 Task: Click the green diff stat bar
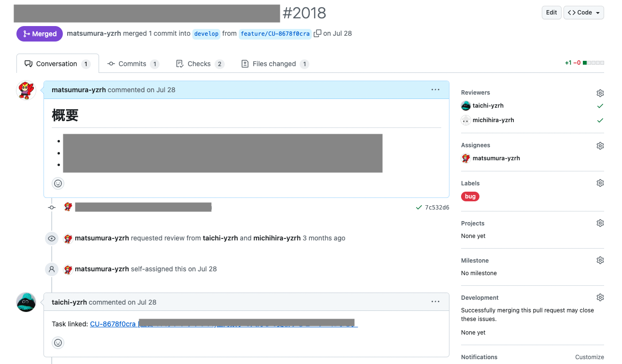(584, 62)
